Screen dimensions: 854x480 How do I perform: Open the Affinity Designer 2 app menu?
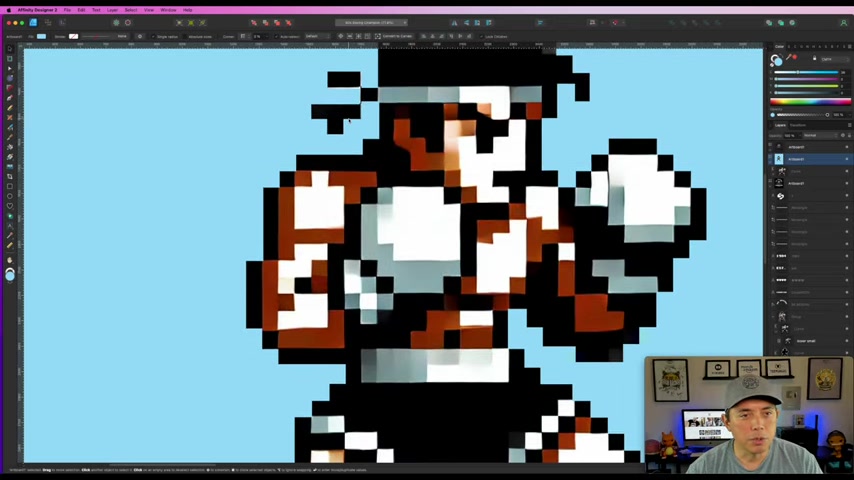pos(37,10)
